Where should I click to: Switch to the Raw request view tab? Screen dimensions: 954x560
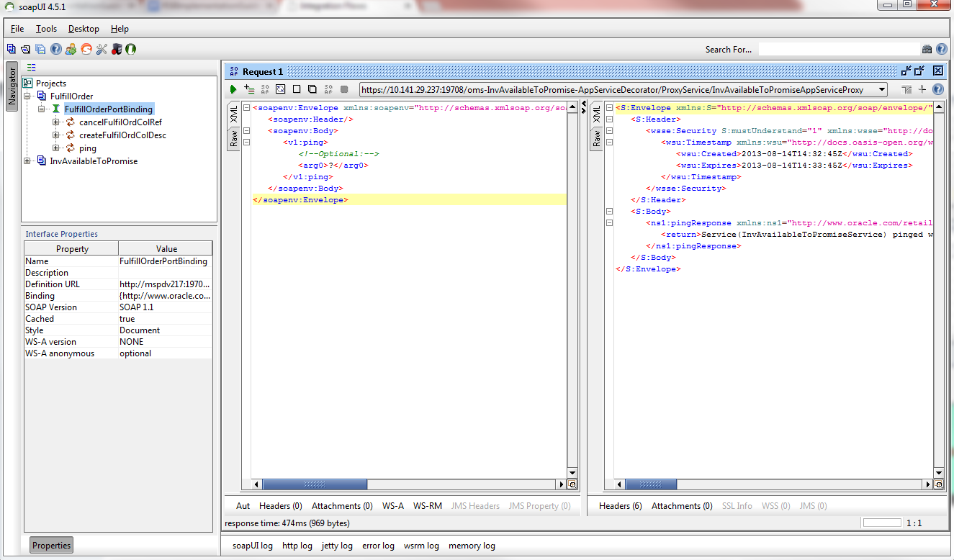234,139
